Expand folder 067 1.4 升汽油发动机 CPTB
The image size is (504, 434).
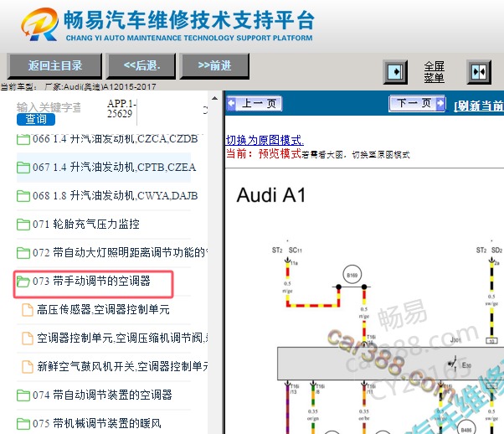(114, 168)
